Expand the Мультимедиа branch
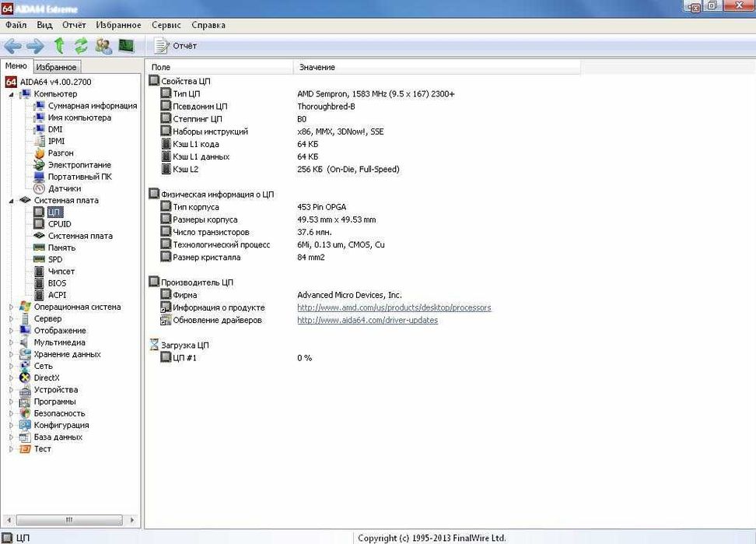This screenshot has height=544, width=756. [11, 342]
